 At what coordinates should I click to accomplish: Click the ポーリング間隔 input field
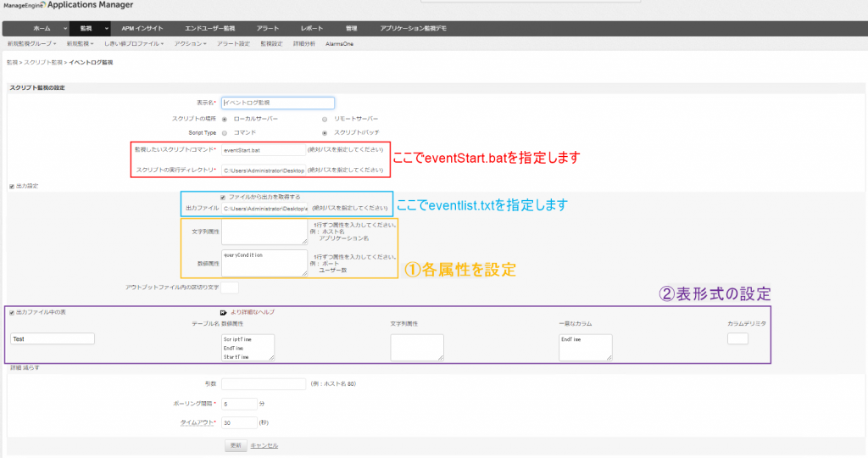click(x=239, y=404)
